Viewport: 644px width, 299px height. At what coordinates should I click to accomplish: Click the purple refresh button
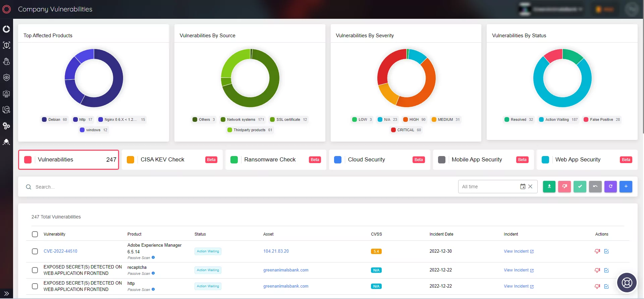pos(610,187)
